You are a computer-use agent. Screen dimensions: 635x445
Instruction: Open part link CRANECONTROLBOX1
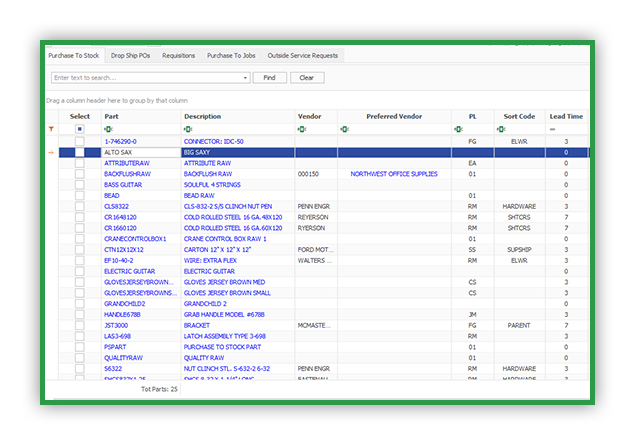pos(135,239)
